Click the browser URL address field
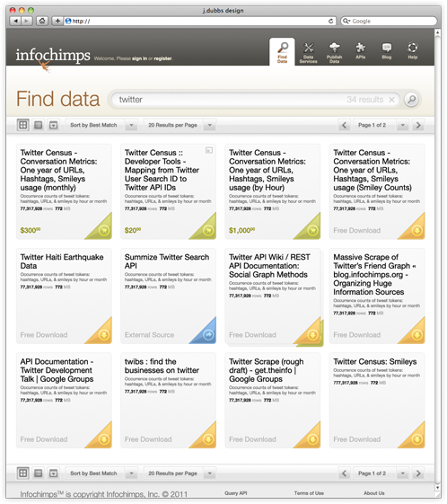Image resolution: width=447 pixels, height=504 pixels. (199, 21)
